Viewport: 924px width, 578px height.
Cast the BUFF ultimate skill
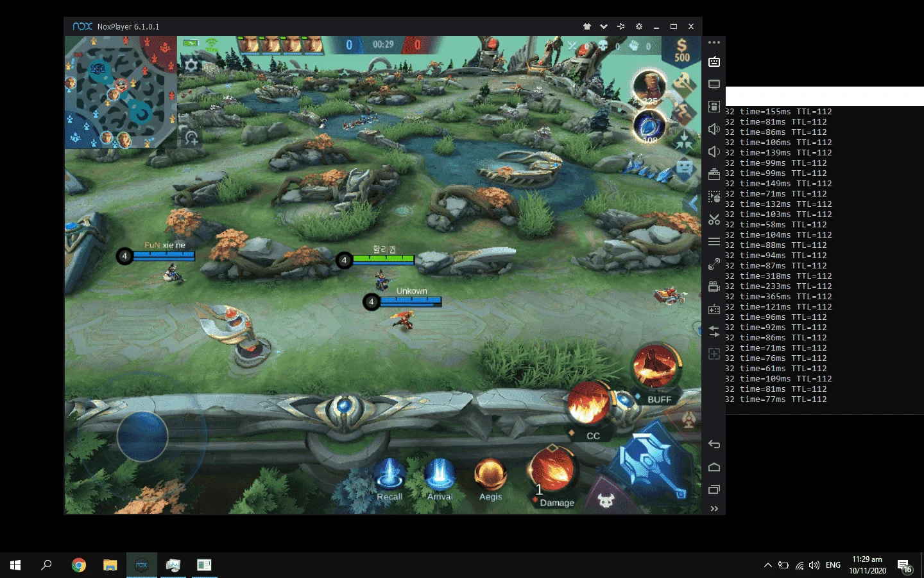(x=656, y=366)
